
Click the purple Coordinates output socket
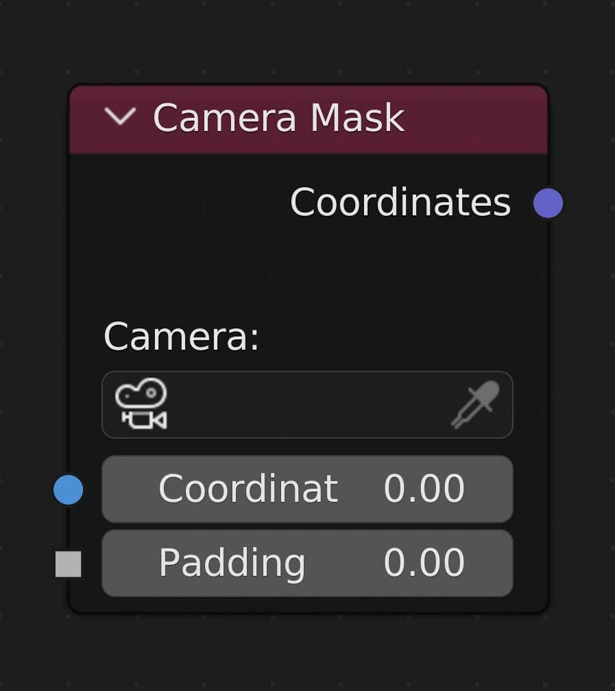548,203
